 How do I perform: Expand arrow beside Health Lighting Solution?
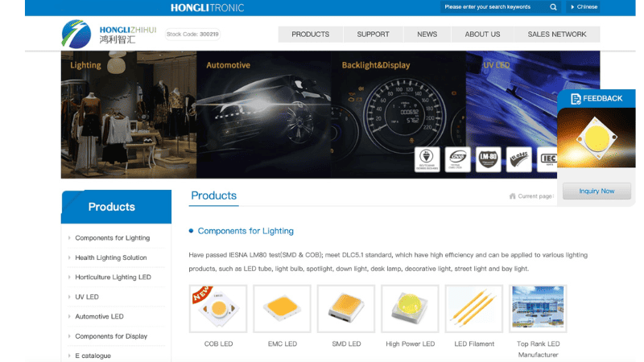click(x=69, y=257)
